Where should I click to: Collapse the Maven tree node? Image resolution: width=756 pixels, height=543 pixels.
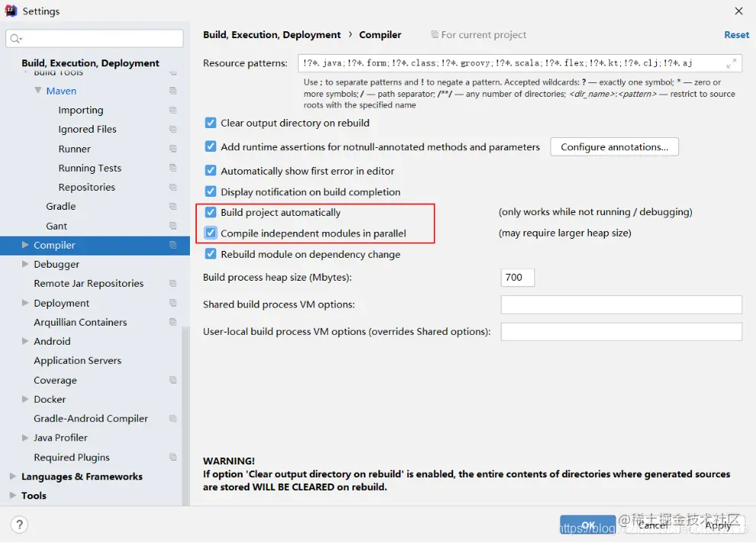[x=37, y=90]
